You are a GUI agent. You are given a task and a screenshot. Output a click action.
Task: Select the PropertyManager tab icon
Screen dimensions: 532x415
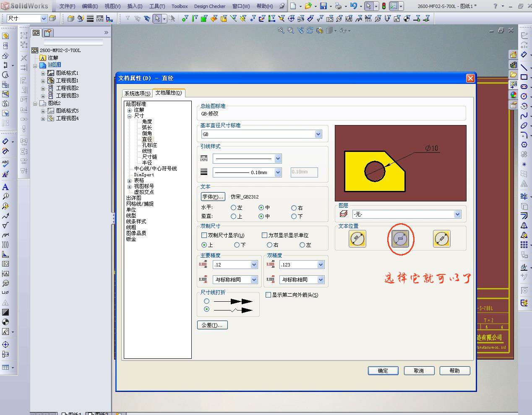click(47, 33)
